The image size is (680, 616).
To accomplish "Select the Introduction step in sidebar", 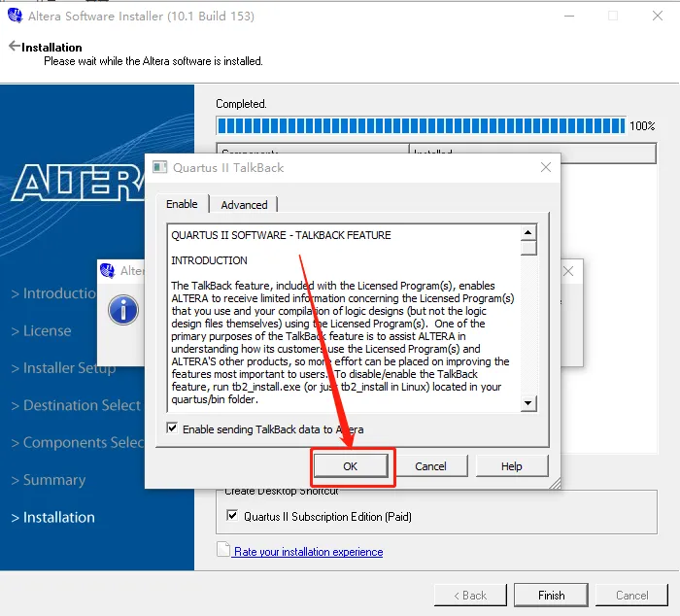I will 53,293.
